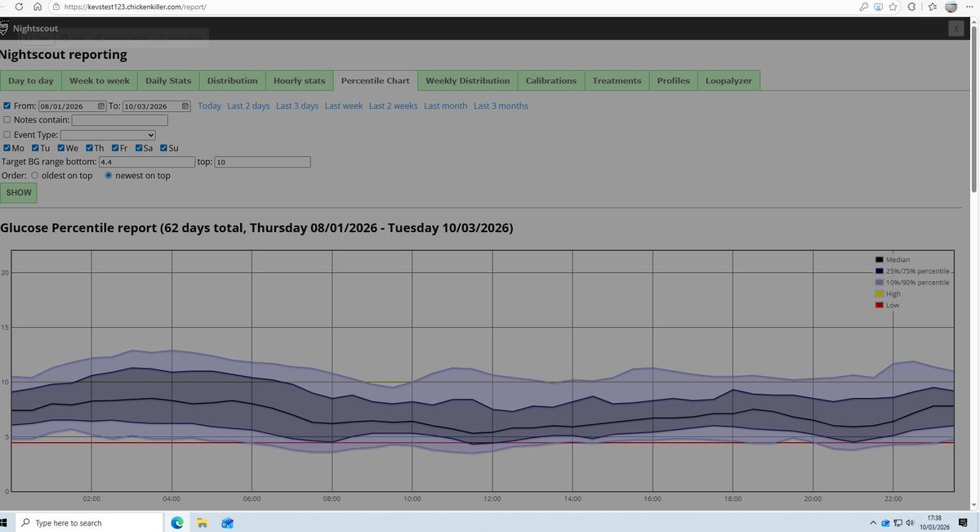This screenshot has width=980, height=532.
Task: Open the To date calendar picker
Action: click(x=185, y=106)
